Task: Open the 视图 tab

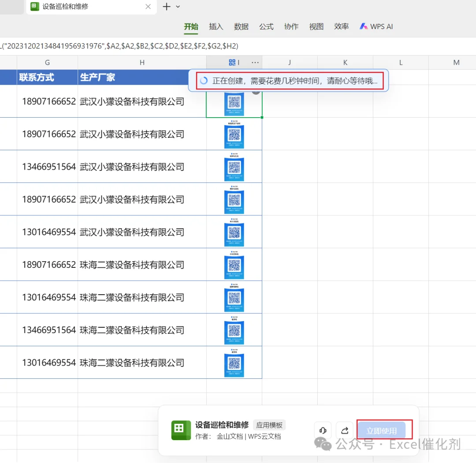Action: 316,27
